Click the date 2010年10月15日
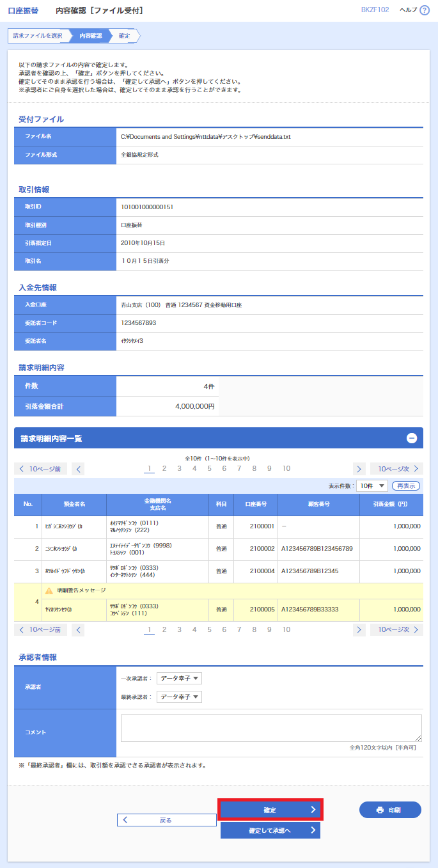 point(143,243)
